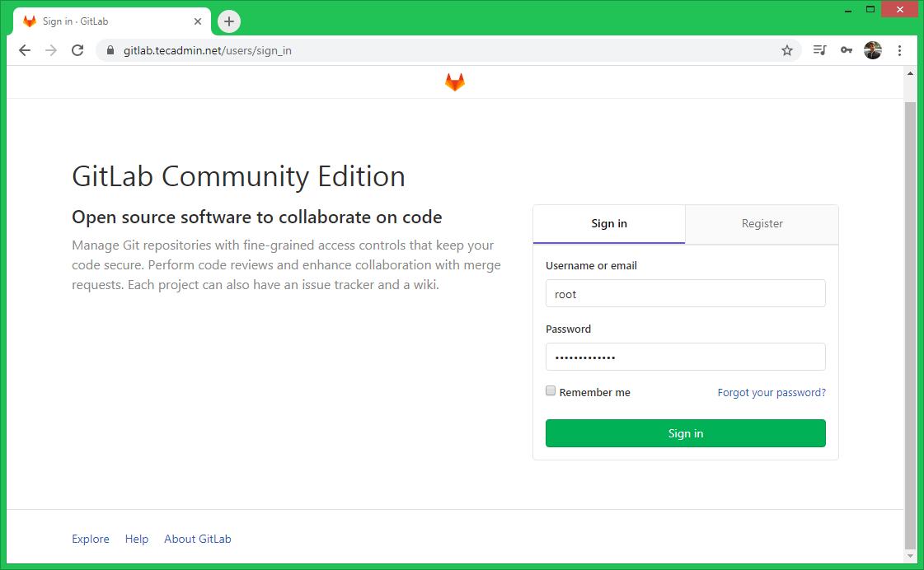Click the Username or email field

click(x=685, y=293)
